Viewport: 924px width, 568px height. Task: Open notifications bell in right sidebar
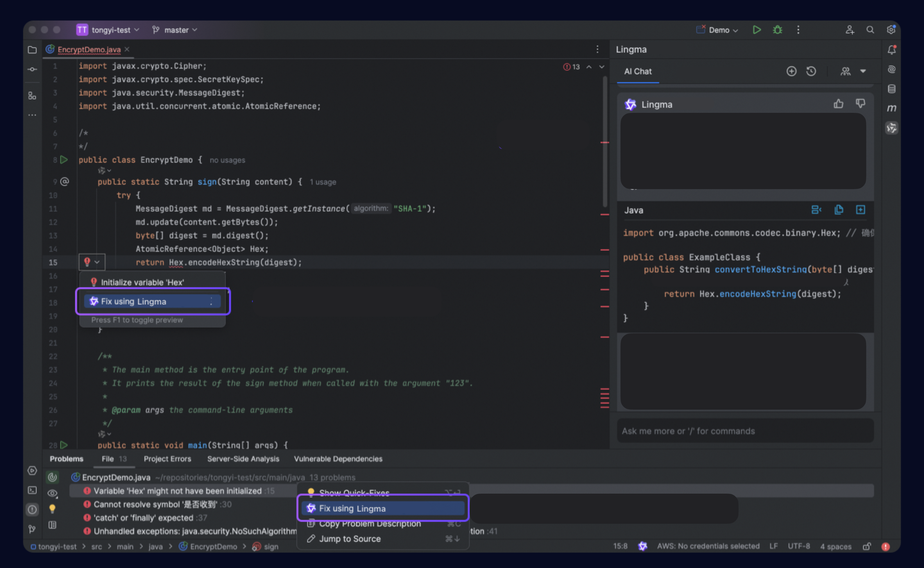[891, 50]
